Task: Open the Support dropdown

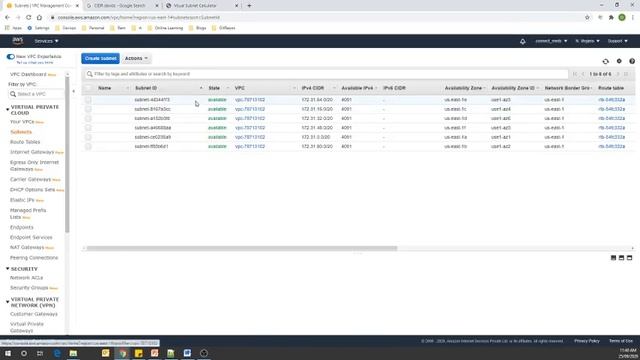Action: coord(618,41)
